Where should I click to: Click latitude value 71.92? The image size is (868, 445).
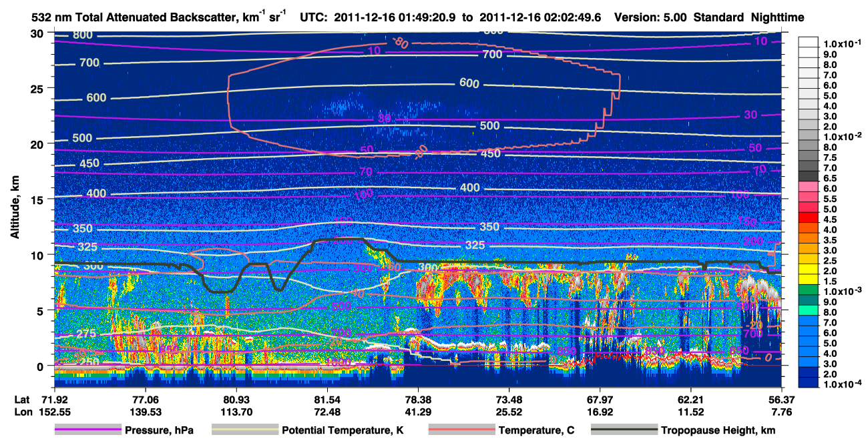(55, 399)
